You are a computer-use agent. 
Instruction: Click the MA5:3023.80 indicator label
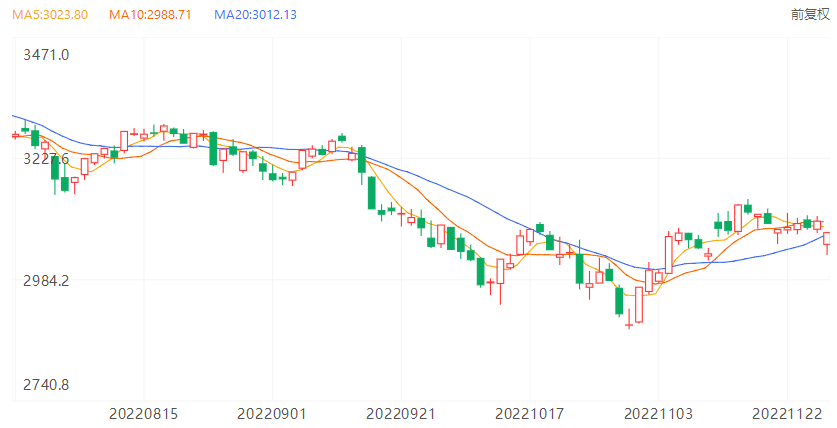[50, 15]
